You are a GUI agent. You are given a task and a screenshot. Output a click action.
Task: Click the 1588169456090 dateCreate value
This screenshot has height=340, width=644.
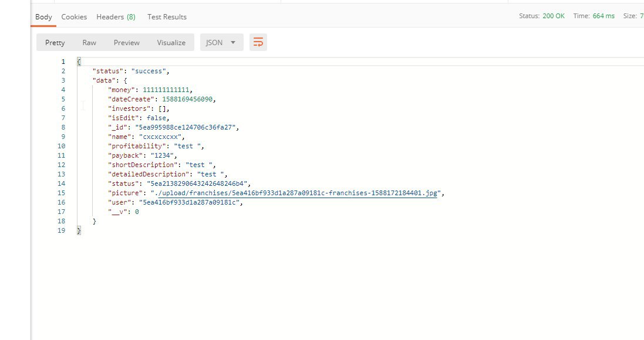pyautogui.click(x=187, y=99)
